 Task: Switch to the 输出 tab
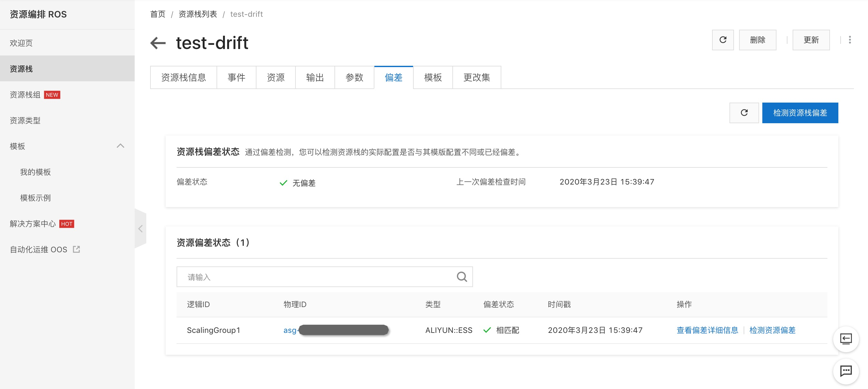[x=315, y=78]
